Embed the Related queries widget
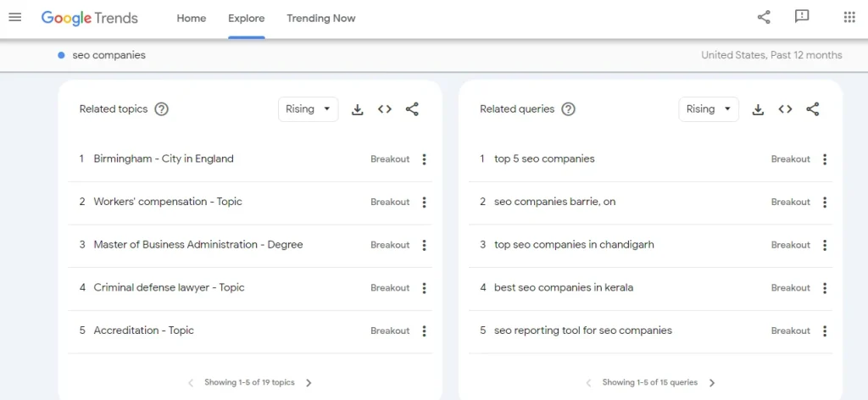The height and width of the screenshot is (400, 868). [x=785, y=109]
